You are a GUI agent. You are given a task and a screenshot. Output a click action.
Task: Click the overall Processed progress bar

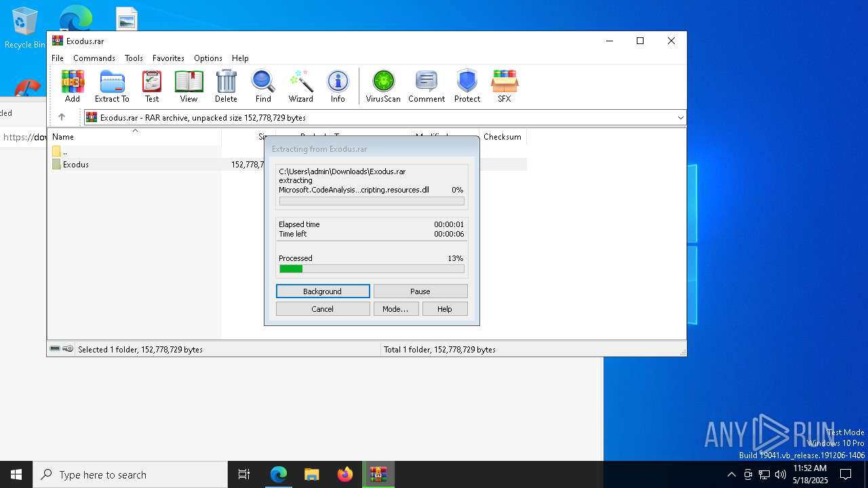[x=372, y=269]
